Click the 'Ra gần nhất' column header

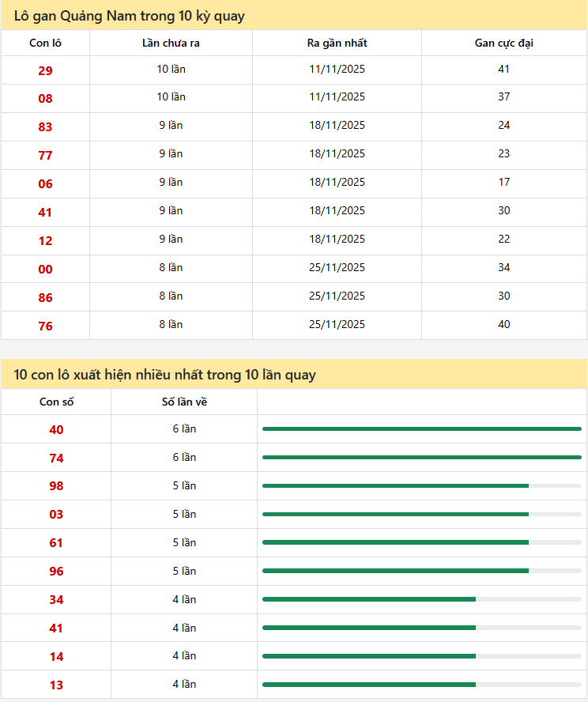(x=337, y=43)
